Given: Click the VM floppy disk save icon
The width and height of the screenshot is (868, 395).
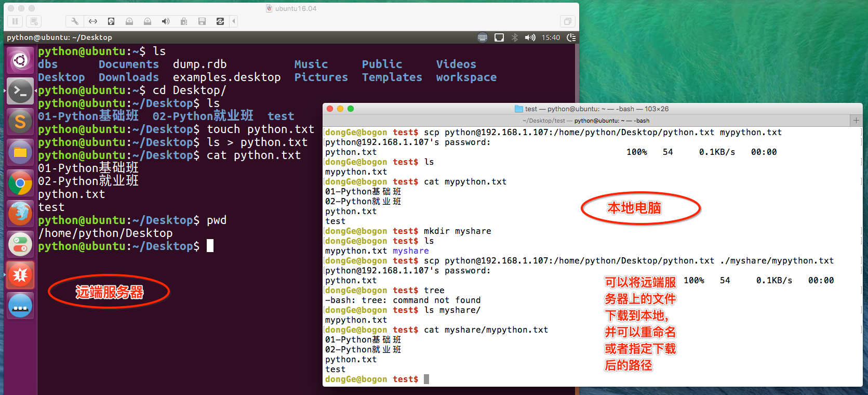Looking at the screenshot, I should [202, 21].
